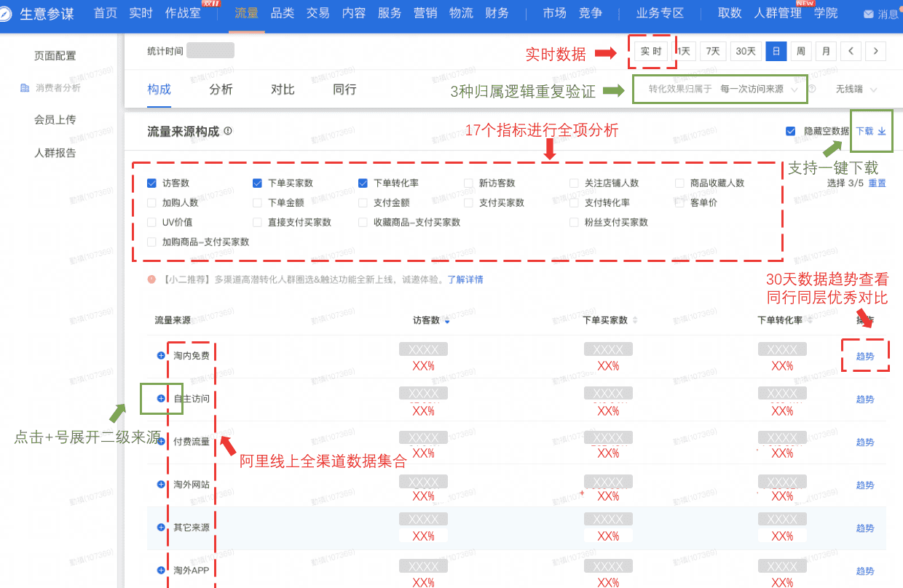Open the 人群管理 top menu
The height and width of the screenshot is (588, 903).
click(x=778, y=14)
